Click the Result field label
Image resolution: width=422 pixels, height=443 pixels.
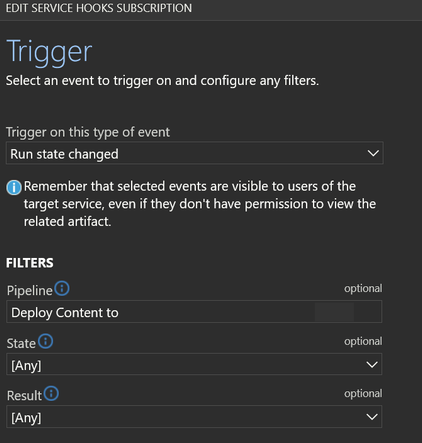coord(24,396)
